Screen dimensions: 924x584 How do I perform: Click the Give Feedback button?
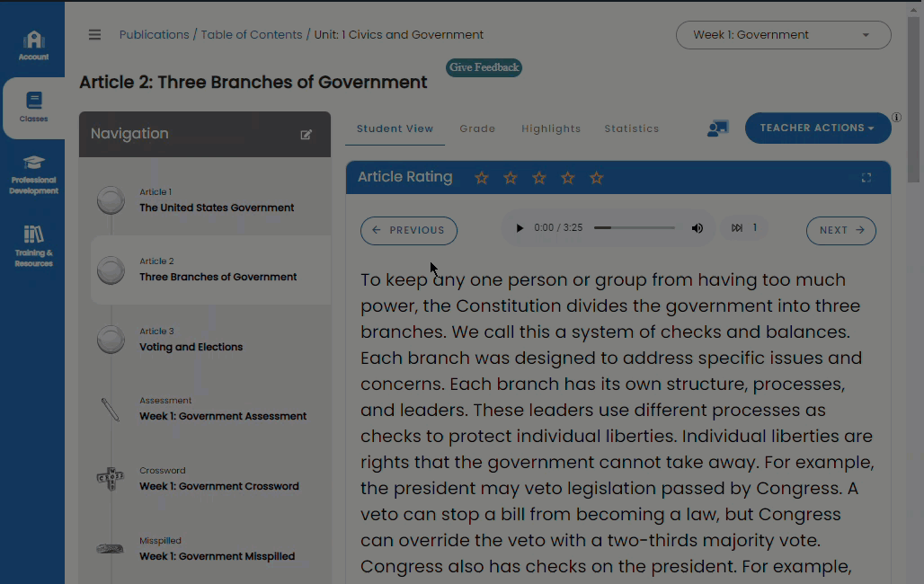(484, 67)
